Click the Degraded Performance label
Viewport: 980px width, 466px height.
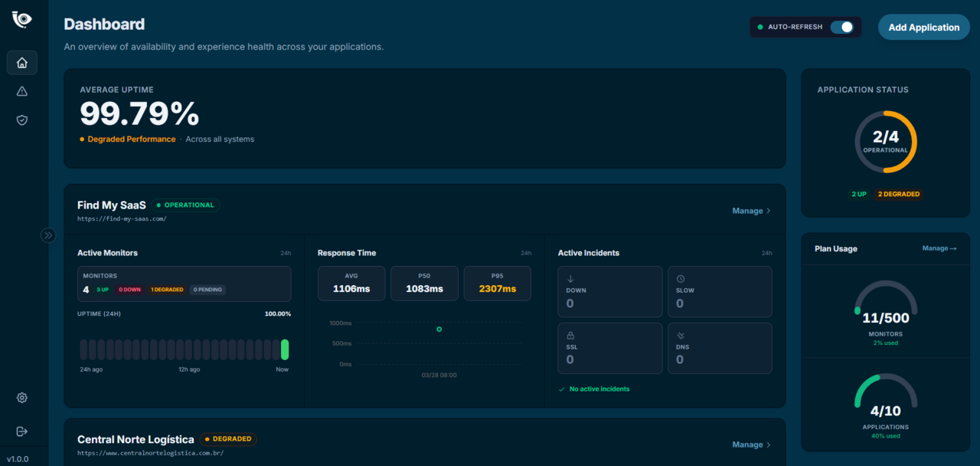pyautogui.click(x=132, y=139)
